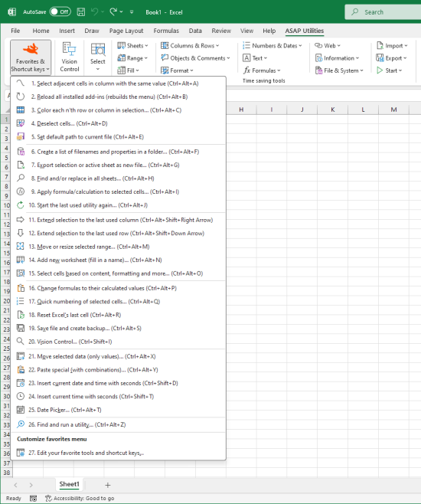
Task: Choose Insert current date and time with seconds
Action: [118, 383]
